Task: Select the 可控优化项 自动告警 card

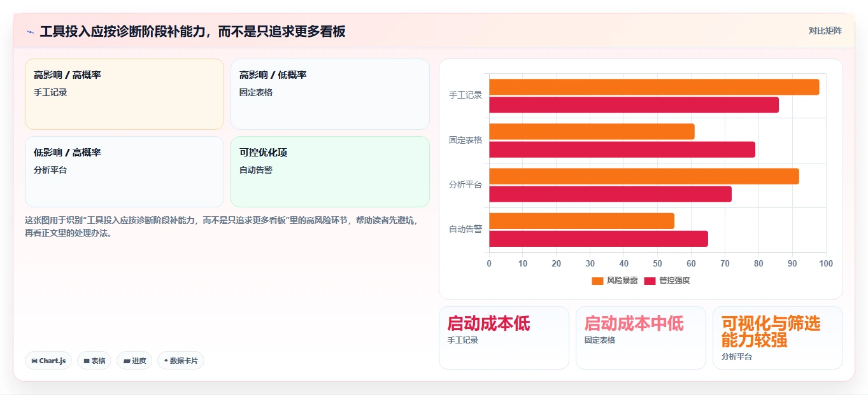Action: [330, 172]
